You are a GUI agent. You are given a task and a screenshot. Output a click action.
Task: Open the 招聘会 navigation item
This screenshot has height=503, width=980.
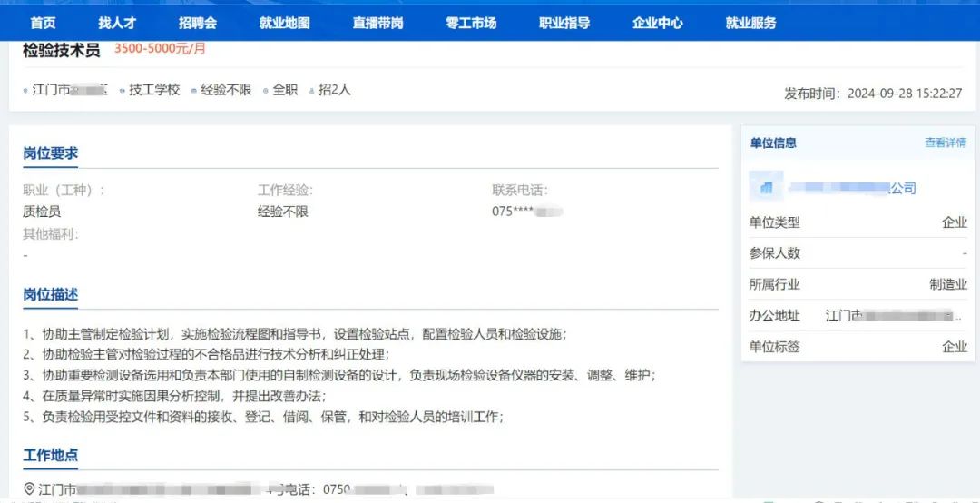click(197, 23)
